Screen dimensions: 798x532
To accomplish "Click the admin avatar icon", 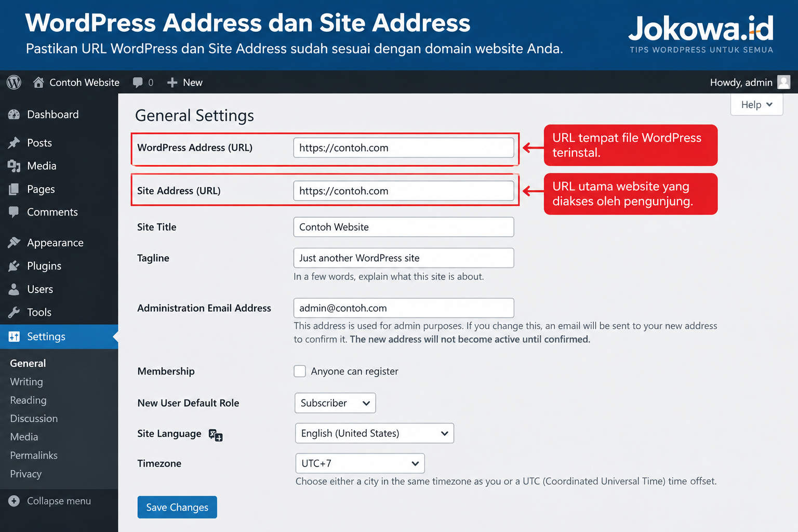I will (x=783, y=82).
